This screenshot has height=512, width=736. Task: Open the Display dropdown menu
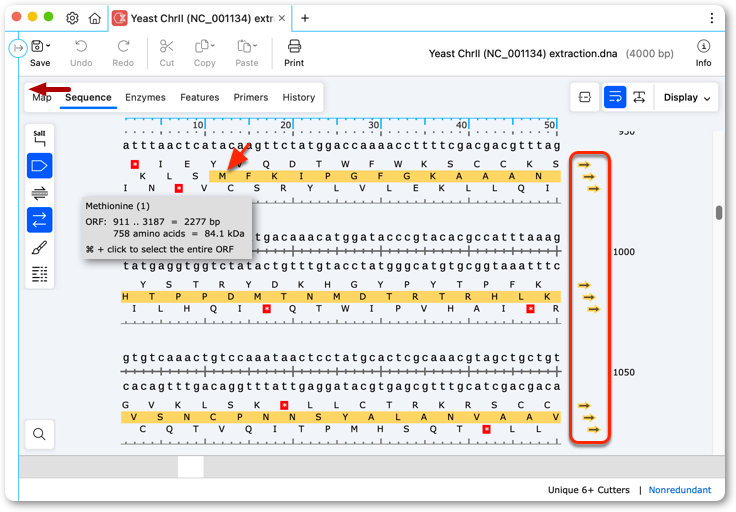point(687,97)
